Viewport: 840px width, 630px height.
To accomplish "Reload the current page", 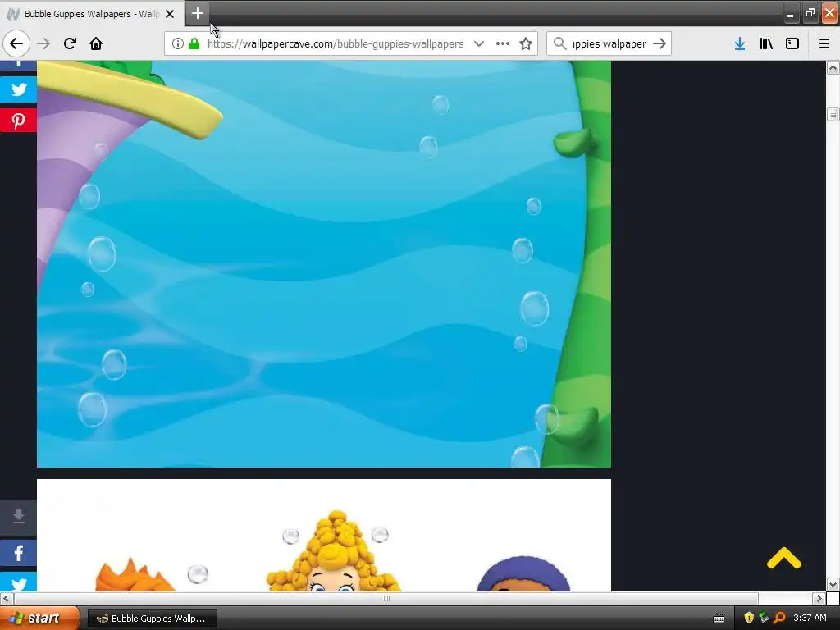I will (x=70, y=43).
